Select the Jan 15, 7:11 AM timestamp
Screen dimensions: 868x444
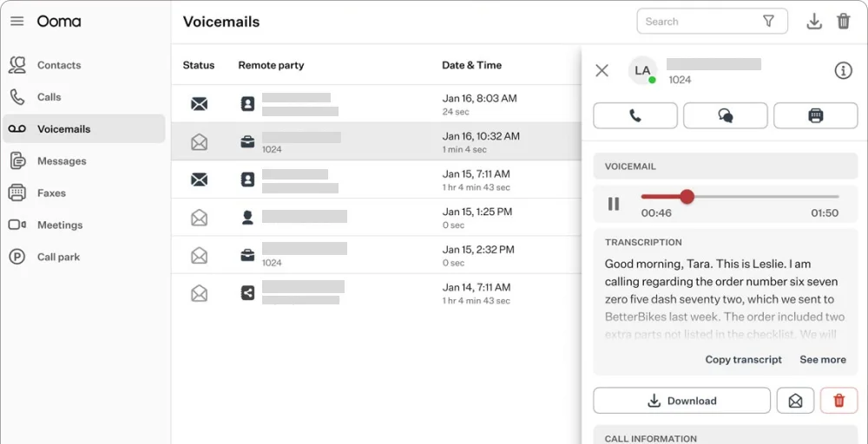coord(476,173)
